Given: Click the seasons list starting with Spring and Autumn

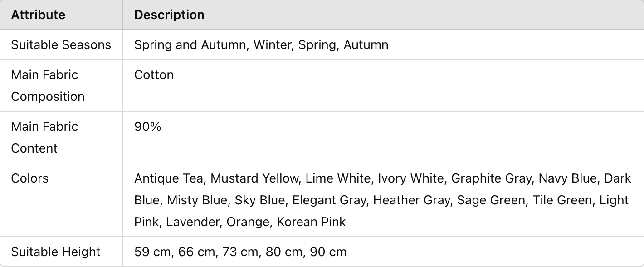Looking at the screenshot, I should coord(261,45).
